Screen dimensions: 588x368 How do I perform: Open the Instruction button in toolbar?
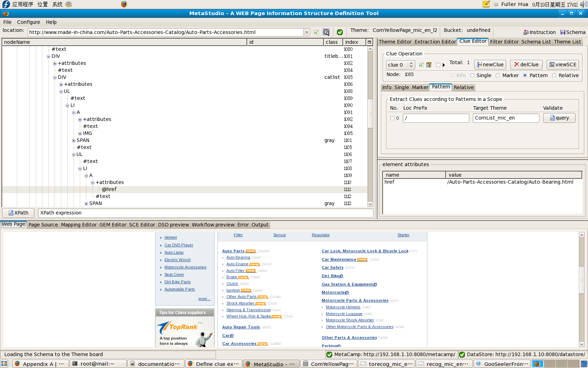click(539, 32)
